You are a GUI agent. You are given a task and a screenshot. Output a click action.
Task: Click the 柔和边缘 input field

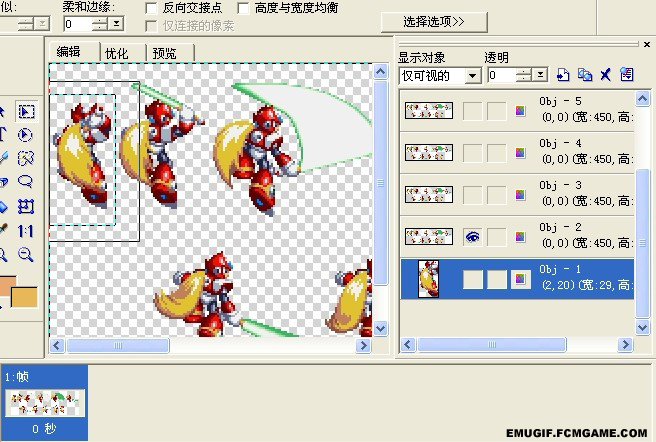[x=78, y=24]
